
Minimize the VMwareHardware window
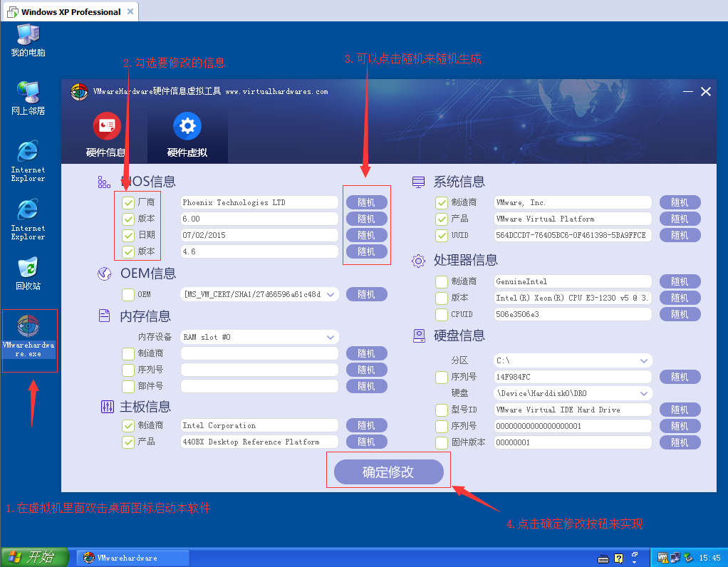[688, 91]
